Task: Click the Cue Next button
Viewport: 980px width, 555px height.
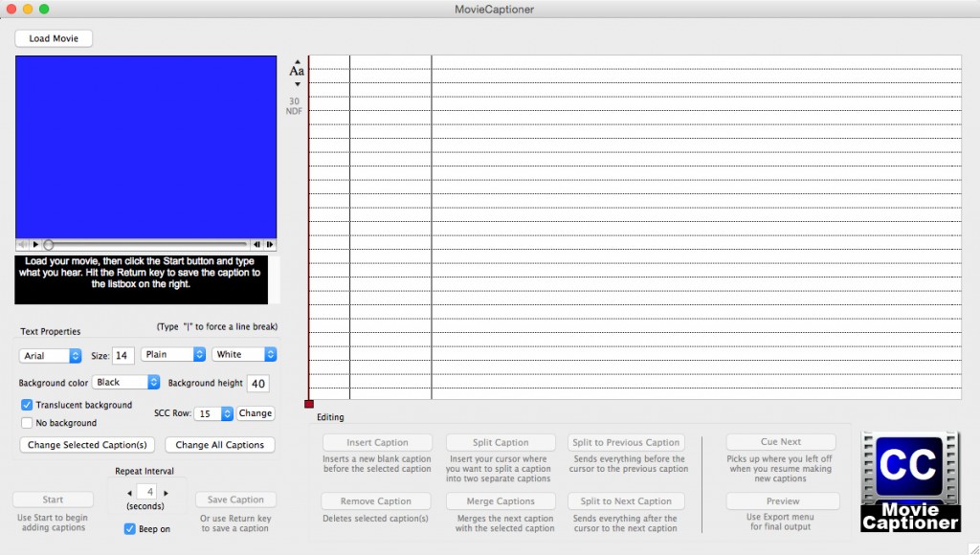Action: click(x=781, y=442)
